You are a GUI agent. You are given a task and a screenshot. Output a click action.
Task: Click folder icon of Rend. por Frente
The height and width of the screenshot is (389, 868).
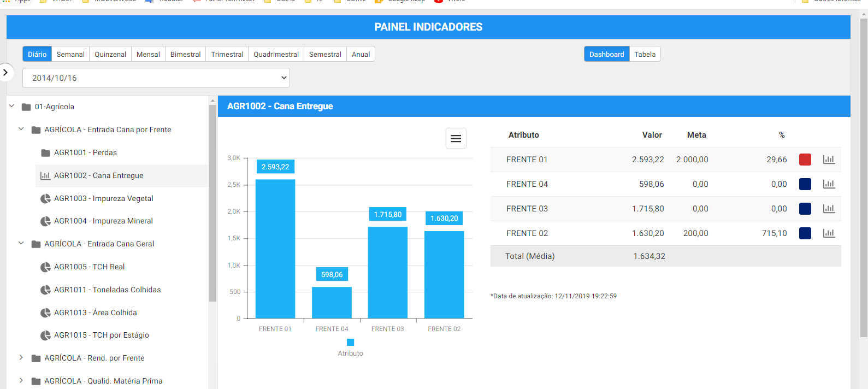click(x=36, y=358)
